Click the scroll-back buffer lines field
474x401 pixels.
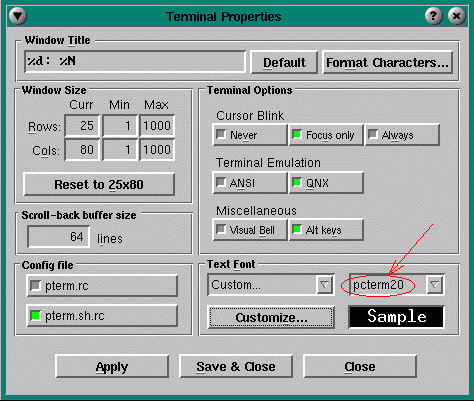click(59, 237)
